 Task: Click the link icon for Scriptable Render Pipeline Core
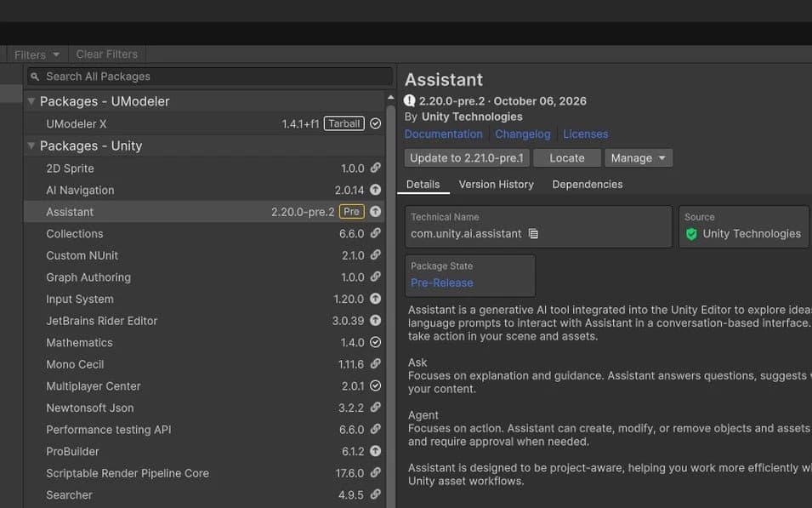pos(376,473)
